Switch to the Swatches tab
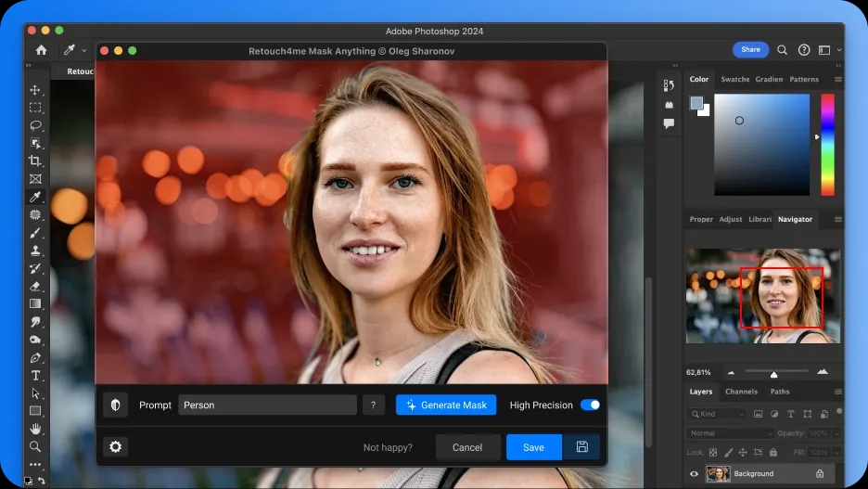The width and height of the screenshot is (868, 489). click(734, 79)
